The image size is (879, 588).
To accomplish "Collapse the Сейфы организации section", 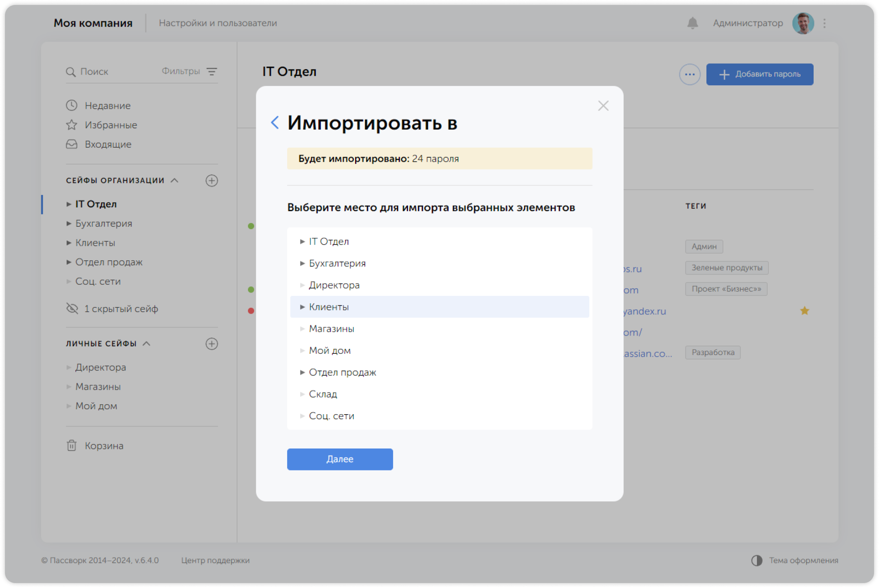I will pyautogui.click(x=174, y=180).
